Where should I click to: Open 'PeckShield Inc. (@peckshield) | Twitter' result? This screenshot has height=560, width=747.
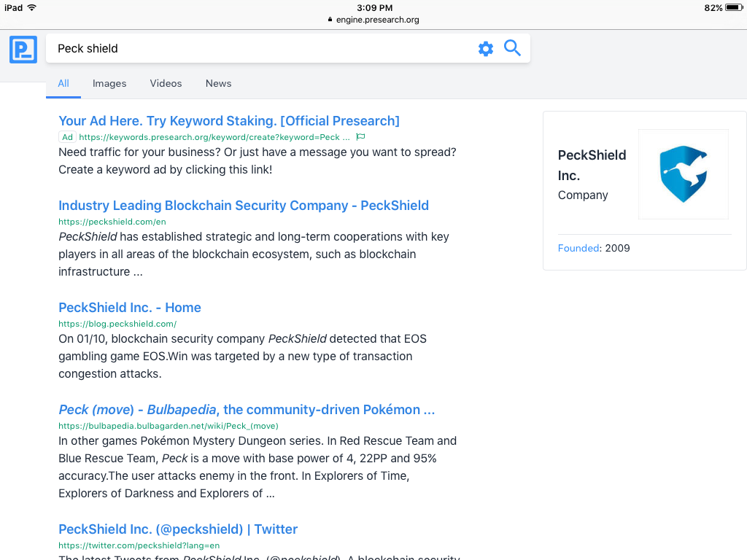178,529
